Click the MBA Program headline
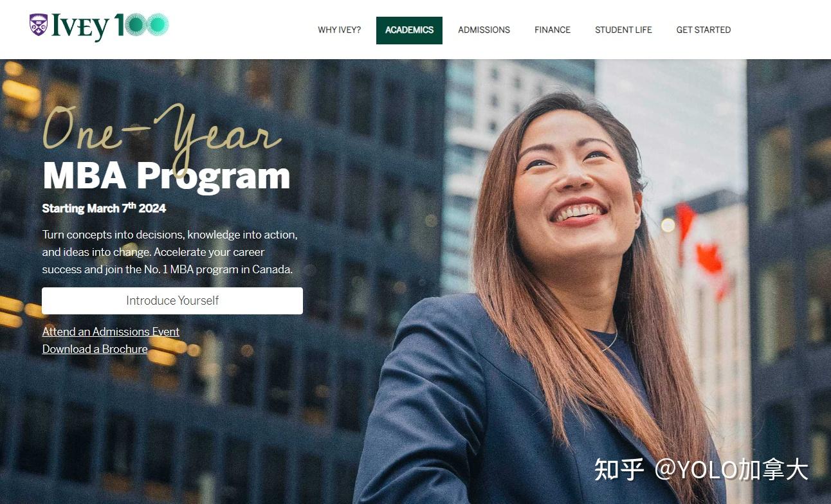Viewport: 831px width, 504px height. pyautogui.click(x=166, y=175)
